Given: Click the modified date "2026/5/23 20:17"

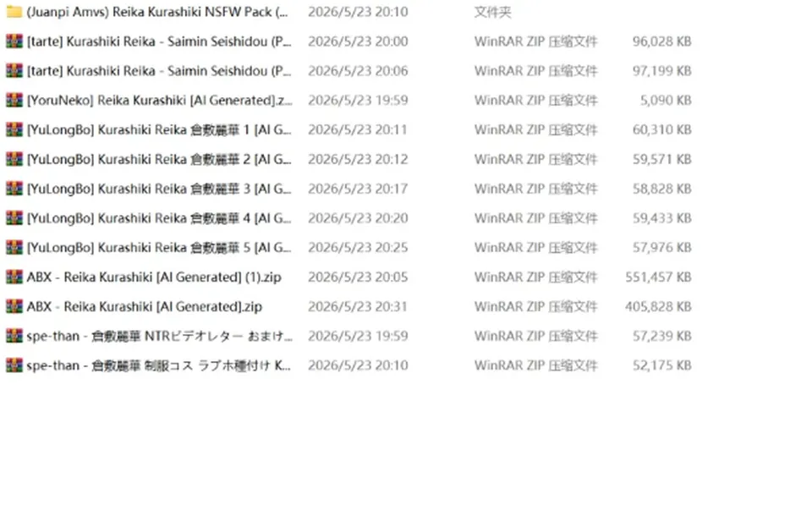Looking at the screenshot, I should click(x=358, y=189).
